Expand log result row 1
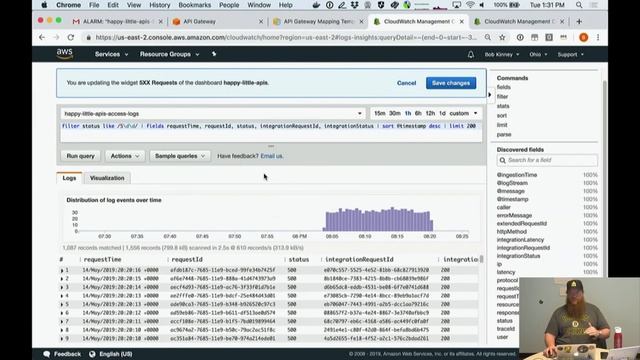The height and width of the screenshot is (360, 640). [x=62, y=270]
